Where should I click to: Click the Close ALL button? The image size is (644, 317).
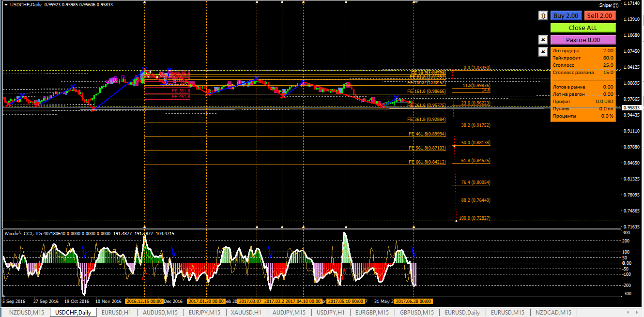click(583, 28)
